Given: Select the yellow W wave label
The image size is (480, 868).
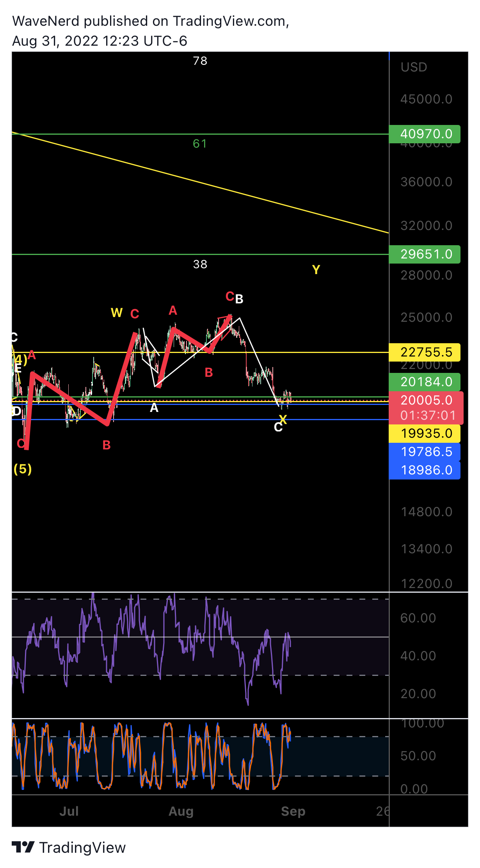Looking at the screenshot, I should click(x=117, y=313).
